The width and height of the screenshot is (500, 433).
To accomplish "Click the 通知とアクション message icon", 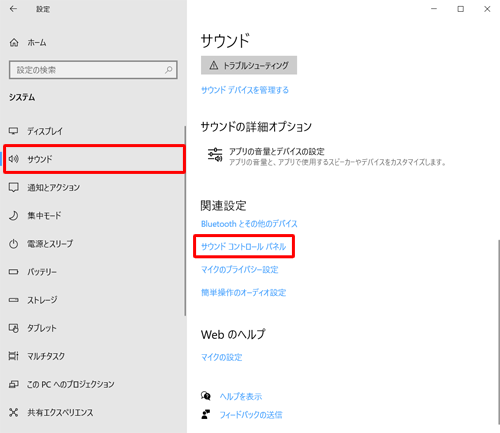I will [13, 187].
